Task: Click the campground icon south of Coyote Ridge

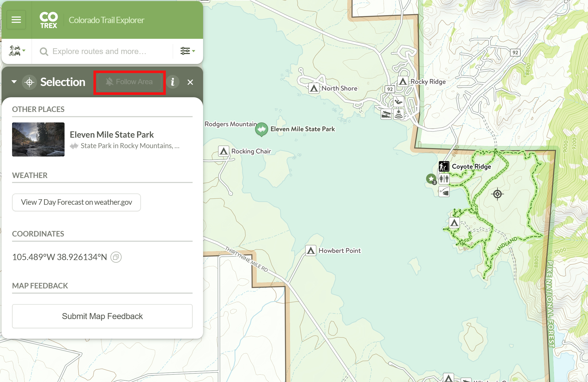Action: coord(454,223)
